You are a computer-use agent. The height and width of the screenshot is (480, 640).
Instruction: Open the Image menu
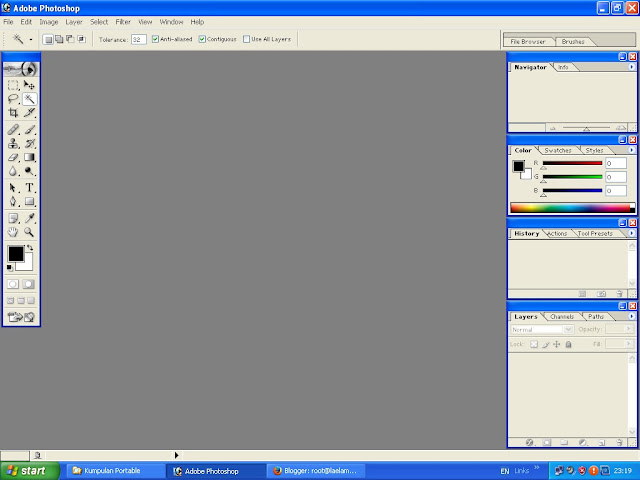coord(49,22)
